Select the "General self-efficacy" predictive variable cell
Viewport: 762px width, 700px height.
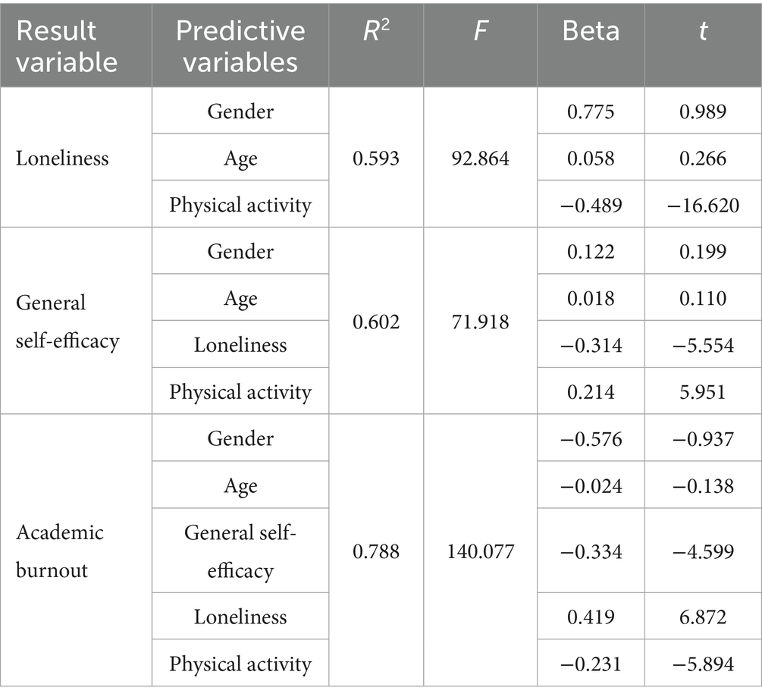[x=240, y=551]
